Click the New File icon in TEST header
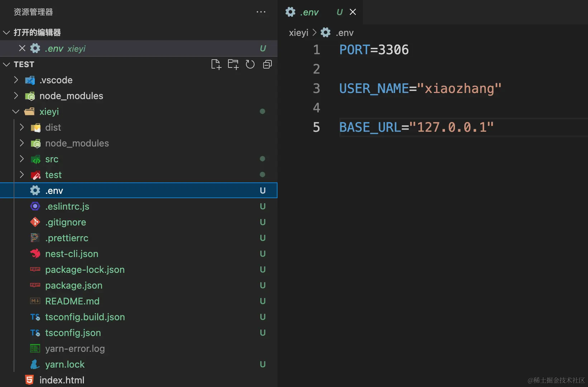The width and height of the screenshot is (588, 387). pos(216,65)
